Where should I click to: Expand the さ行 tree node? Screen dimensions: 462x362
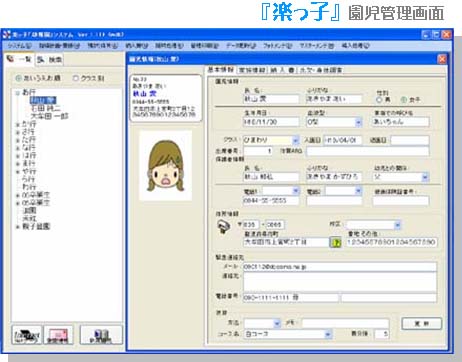click(18, 132)
